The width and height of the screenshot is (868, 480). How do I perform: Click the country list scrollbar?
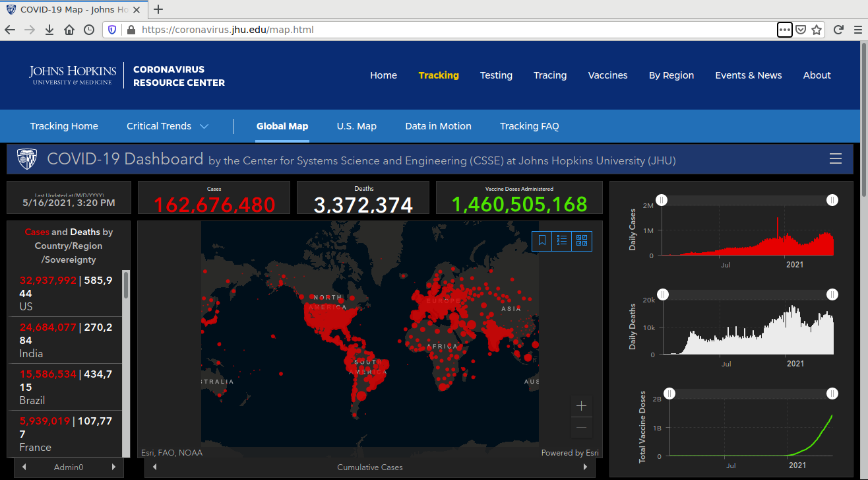click(126, 285)
